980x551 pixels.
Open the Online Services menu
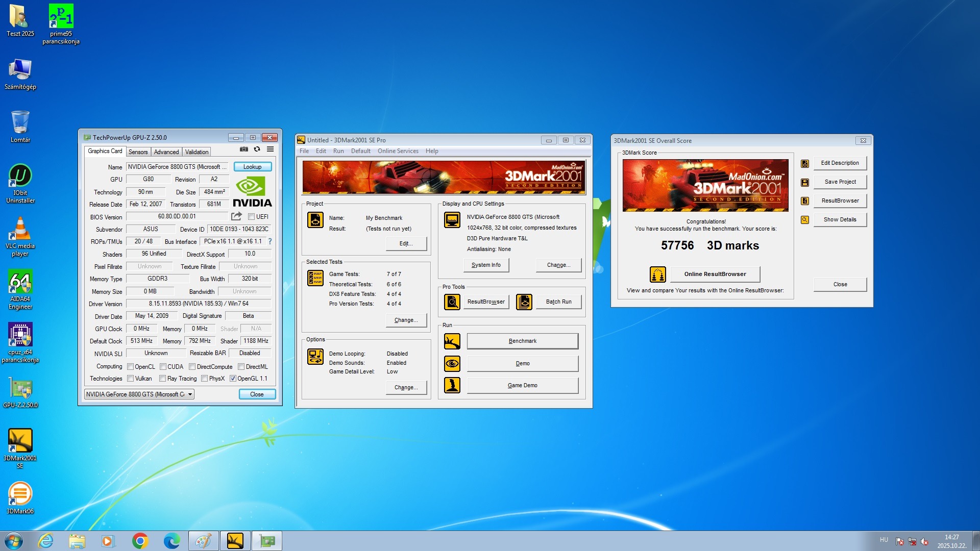[398, 151]
